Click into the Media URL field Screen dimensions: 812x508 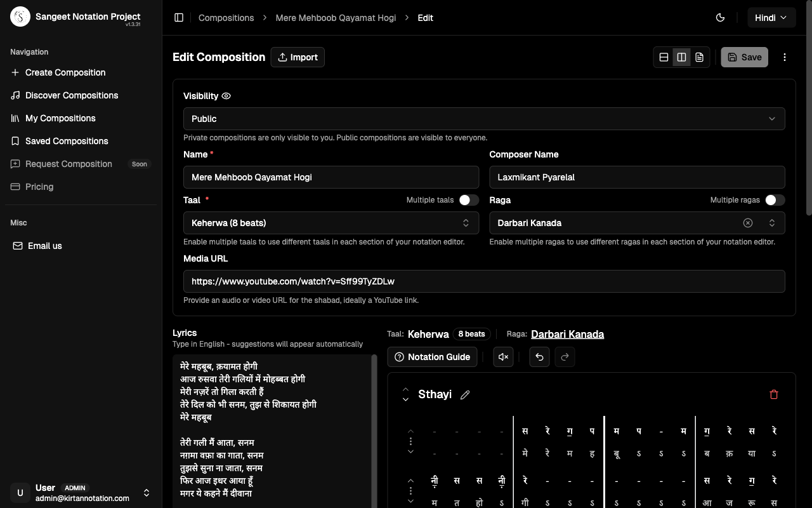click(484, 281)
